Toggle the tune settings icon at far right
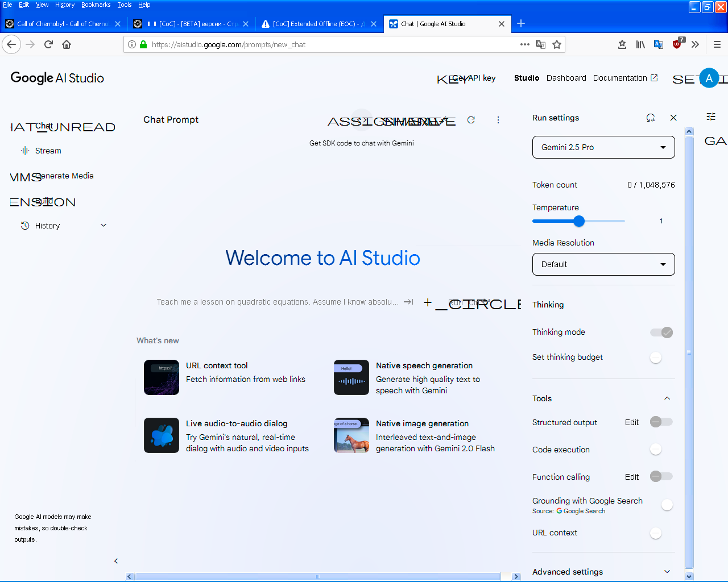The image size is (728, 582). pyautogui.click(x=711, y=117)
